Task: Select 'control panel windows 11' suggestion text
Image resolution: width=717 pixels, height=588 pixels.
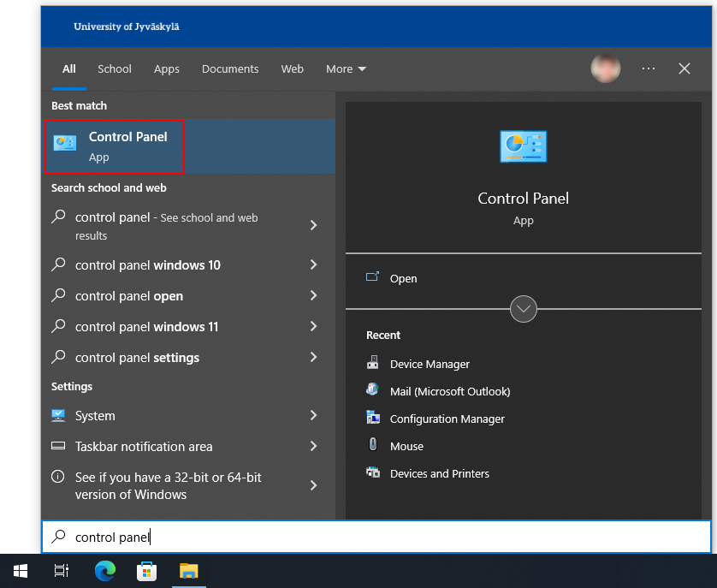Action: 147,327
